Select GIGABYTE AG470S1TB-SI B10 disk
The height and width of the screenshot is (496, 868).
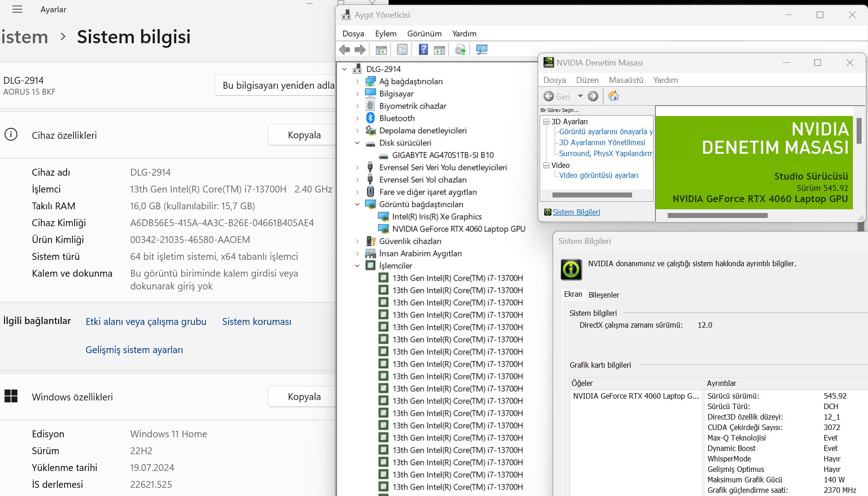coord(443,155)
